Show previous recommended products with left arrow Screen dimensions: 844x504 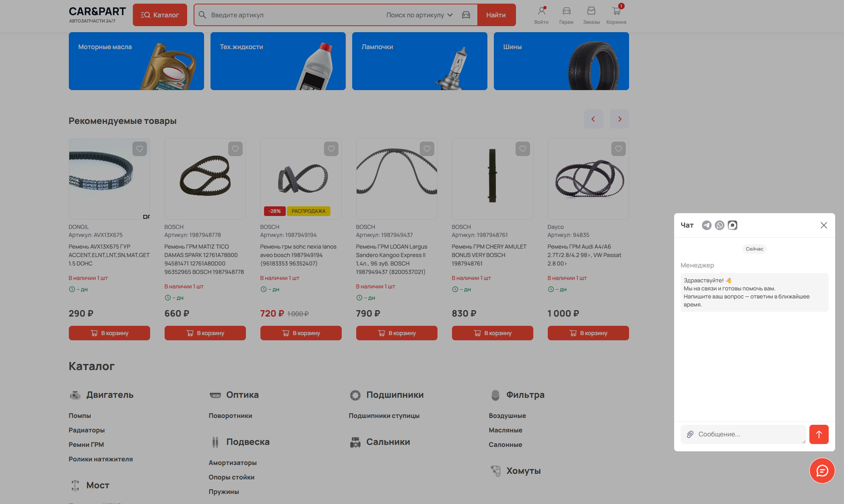(594, 119)
